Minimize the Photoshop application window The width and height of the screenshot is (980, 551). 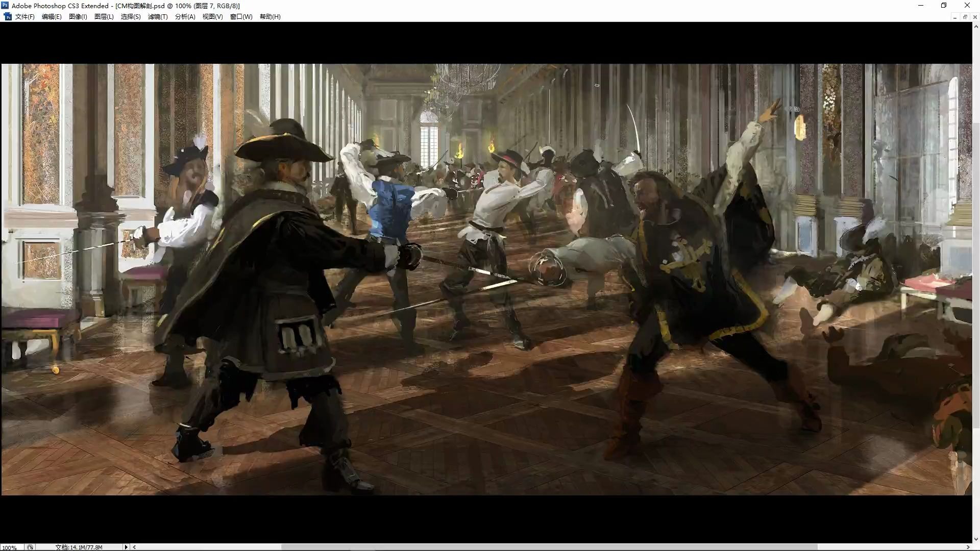click(921, 6)
